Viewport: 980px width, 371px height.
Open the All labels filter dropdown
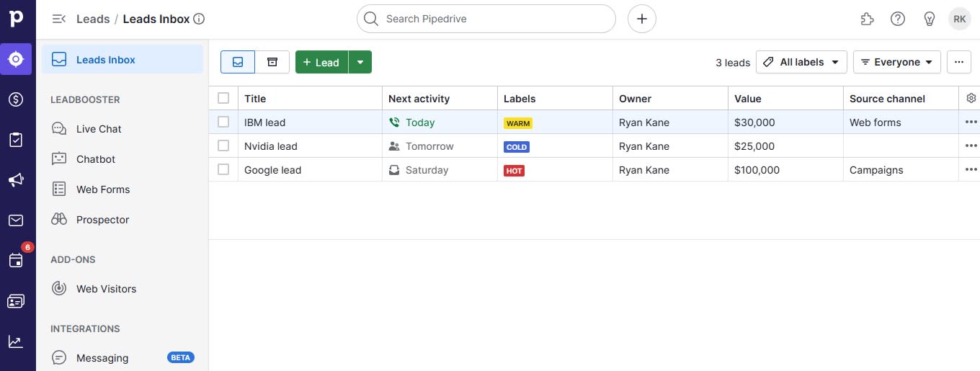(x=801, y=62)
